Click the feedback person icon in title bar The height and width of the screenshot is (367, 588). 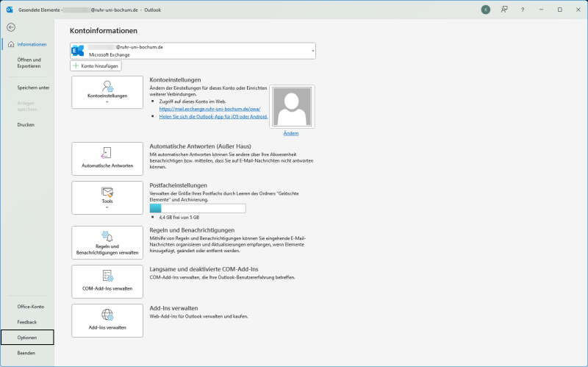pyautogui.click(x=504, y=10)
